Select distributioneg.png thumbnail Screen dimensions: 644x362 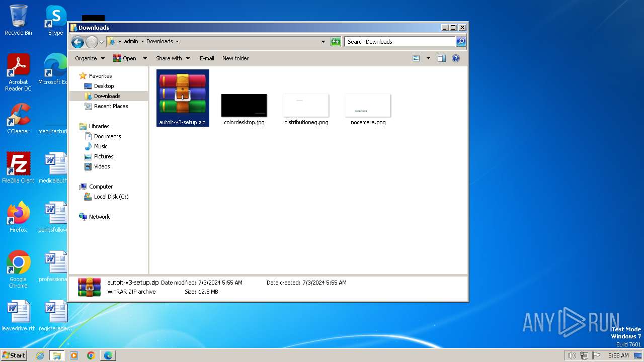coord(306,105)
